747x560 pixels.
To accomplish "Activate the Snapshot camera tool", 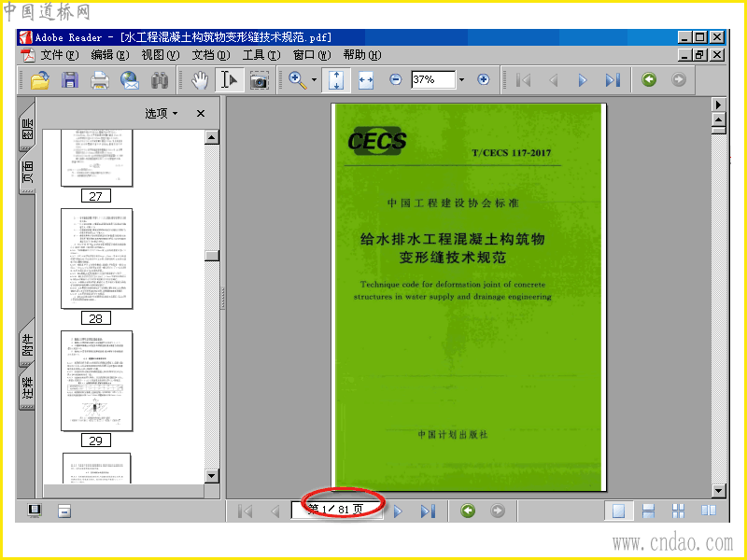I will click(x=260, y=80).
